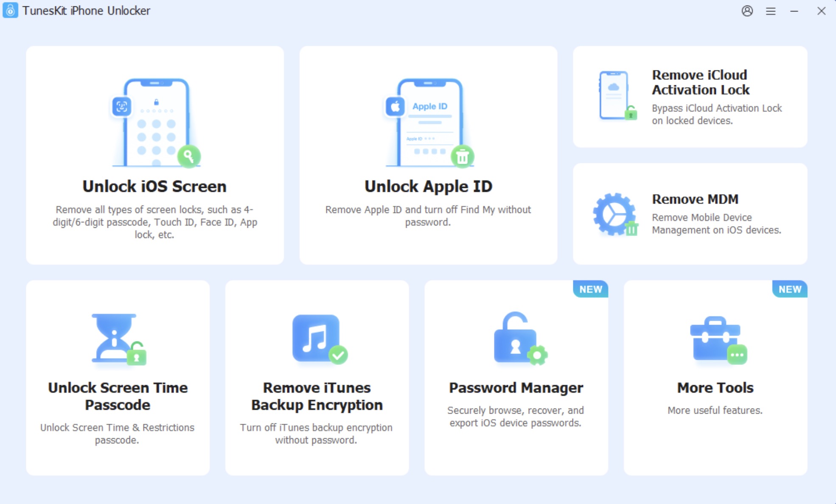Viewport: 836px width, 504px height.
Task: Minimize the TunesKit window
Action: click(x=794, y=11)
